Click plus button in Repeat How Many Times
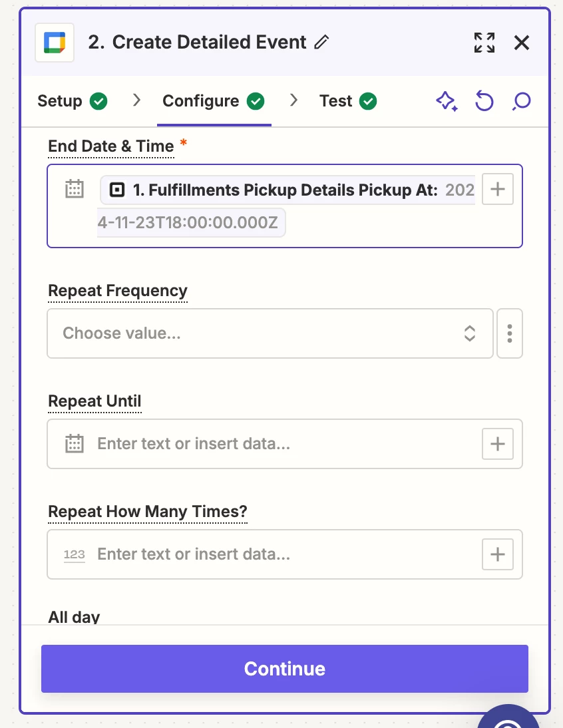Image resolution: width=563 pixels, height=728 pixels. [x=497, y=554]
